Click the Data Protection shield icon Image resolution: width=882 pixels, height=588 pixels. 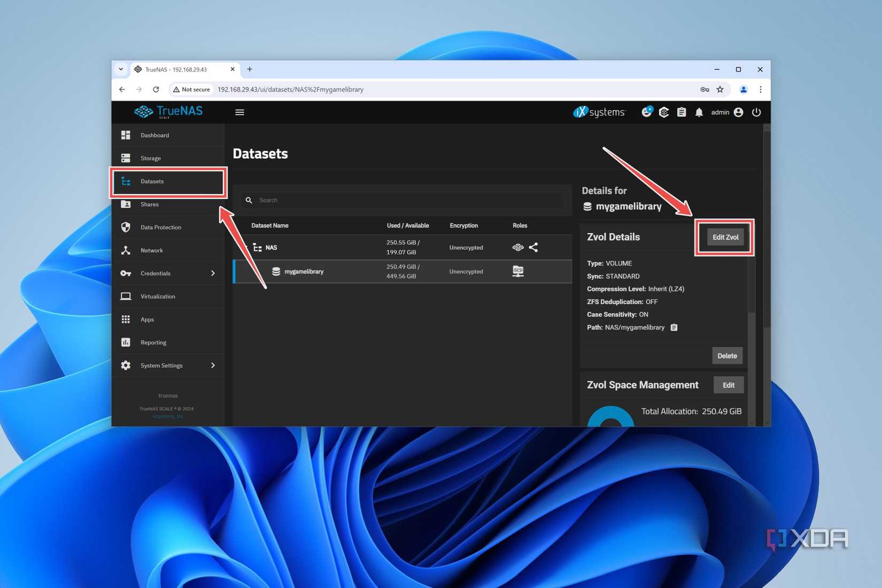pyautogui.click(x=126, y=227)
